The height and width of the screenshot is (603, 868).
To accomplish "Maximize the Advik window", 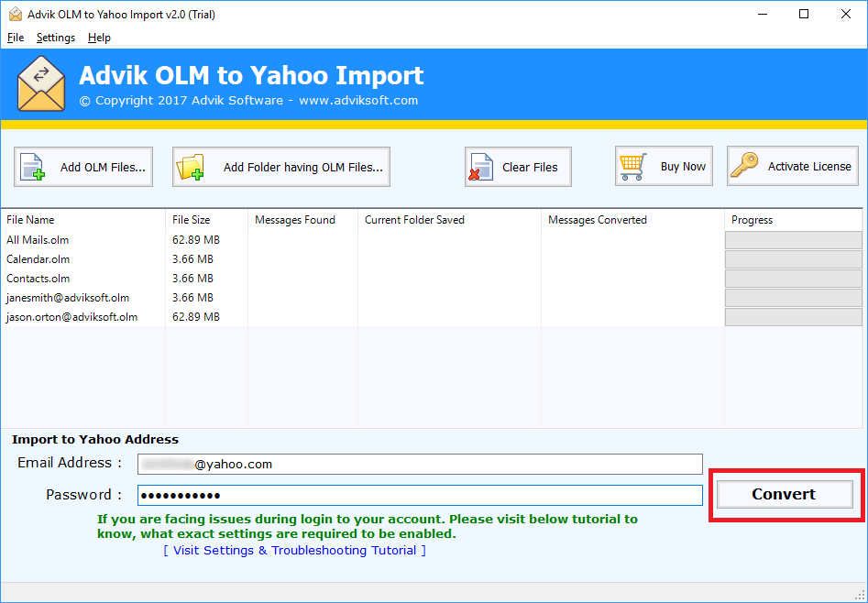I will tap(804, 15).
